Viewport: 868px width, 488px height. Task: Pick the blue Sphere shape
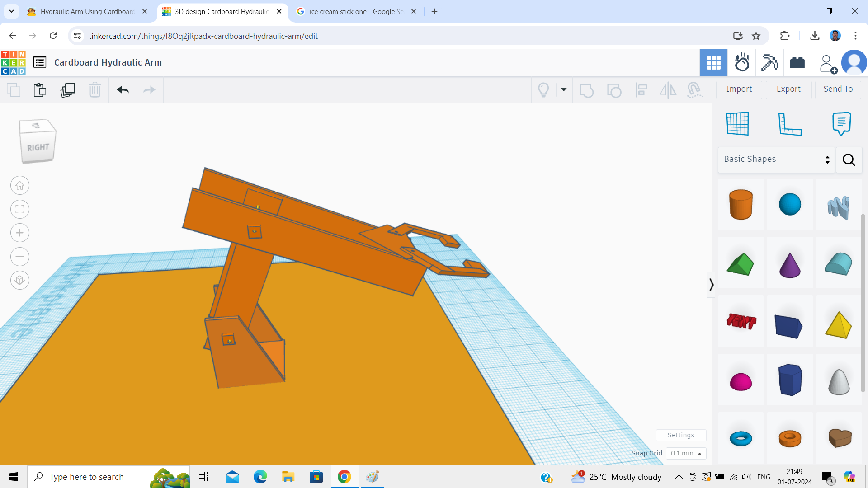[790, 205]
